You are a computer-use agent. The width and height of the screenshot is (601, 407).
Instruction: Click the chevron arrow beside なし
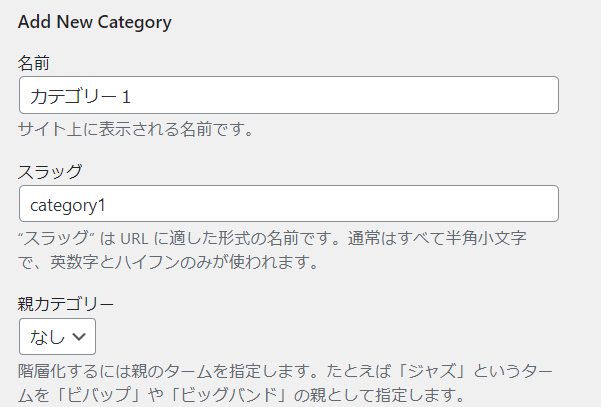(x=78, y=336)
